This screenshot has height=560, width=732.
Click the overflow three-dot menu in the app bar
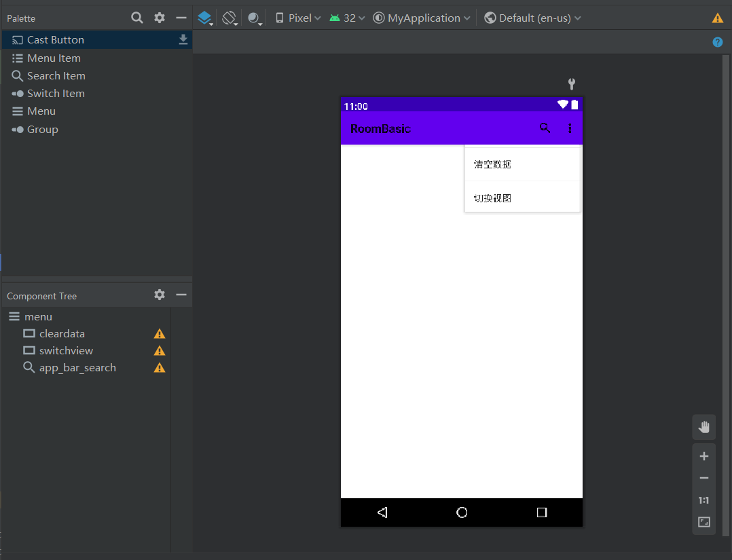pos(570,128)
